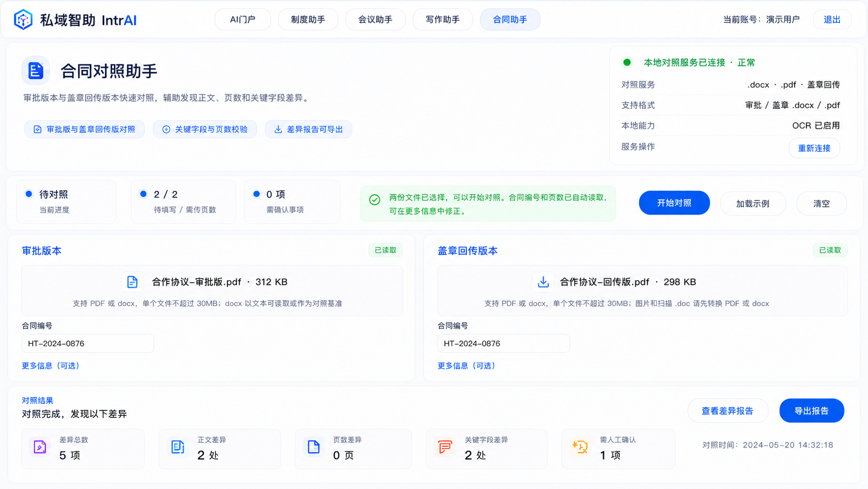The height and width of the screenshot is (489, 868).
Task: Click the blue dot beside 待对照
Action: click(29, 194)
